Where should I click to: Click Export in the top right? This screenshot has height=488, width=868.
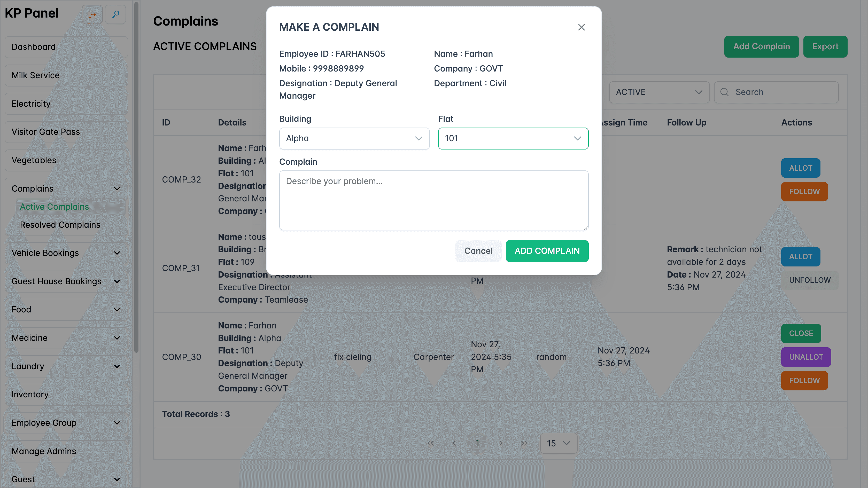point(825,46)
